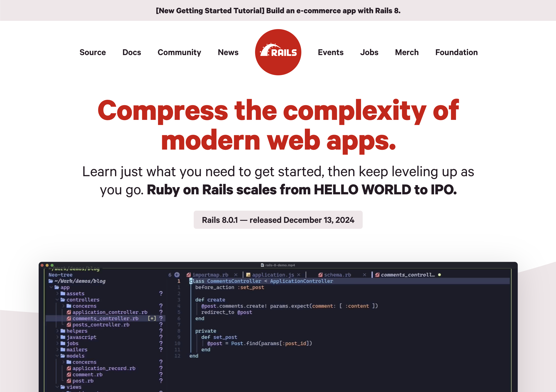Open the New Getting Started Tutorial banner

pyautogui.click(x=278, y=11)
